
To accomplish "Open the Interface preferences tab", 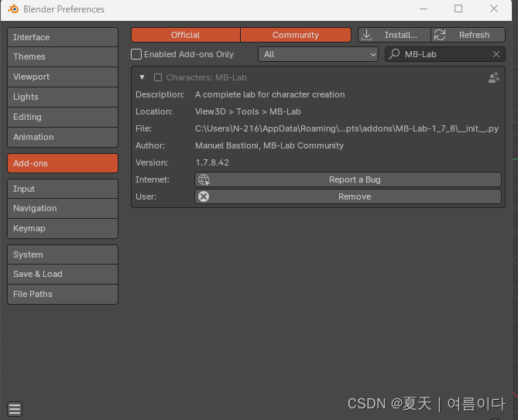I will (x=63, y=37).
